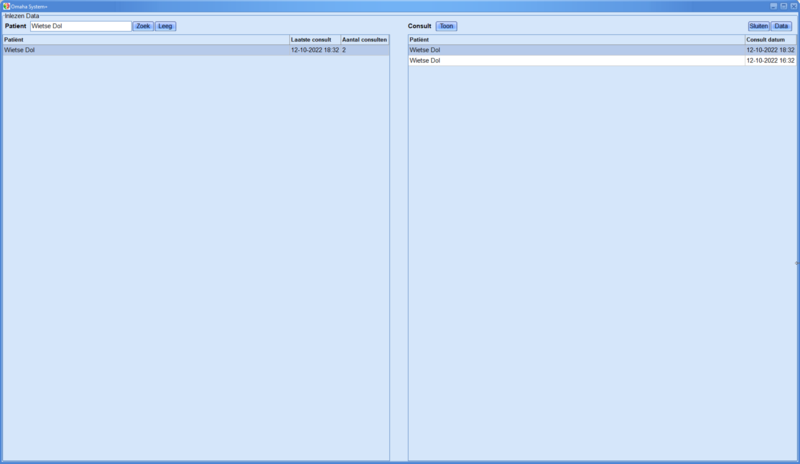
Task: Click the divider between patient and consult panels
Action: point(399,250)
